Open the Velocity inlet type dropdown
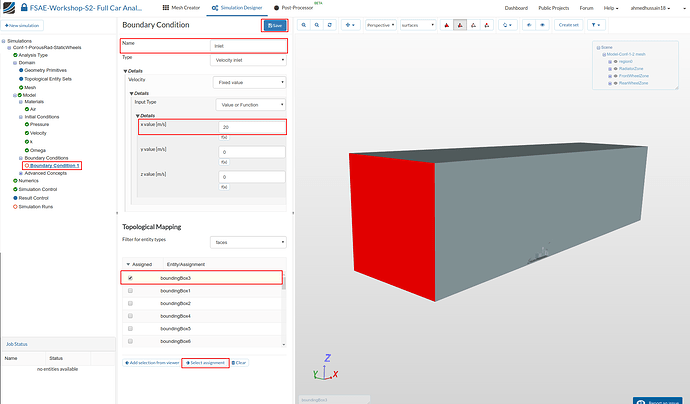 tap(248, 60)
